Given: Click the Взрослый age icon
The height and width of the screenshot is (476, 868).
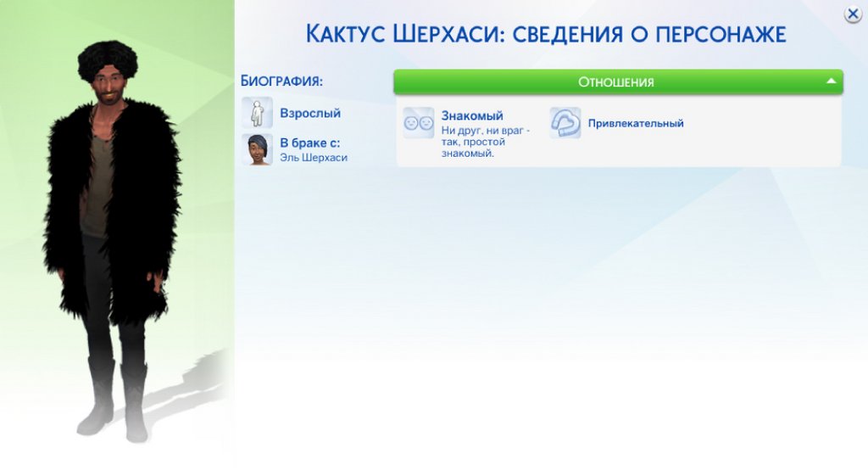Looking at the screenshot, I should (x=257, y=113).
